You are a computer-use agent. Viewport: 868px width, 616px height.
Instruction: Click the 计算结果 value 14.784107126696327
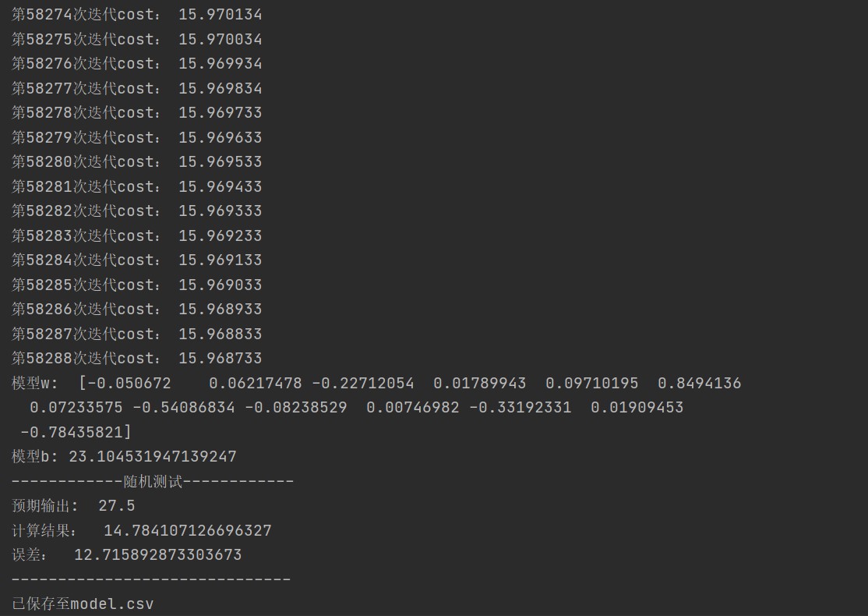(188, 531)
